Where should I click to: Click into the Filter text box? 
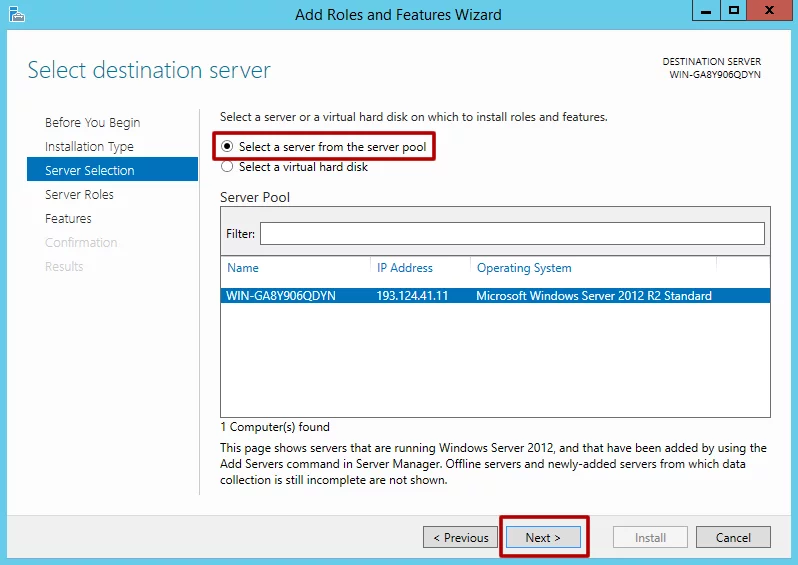coord(511,233)
